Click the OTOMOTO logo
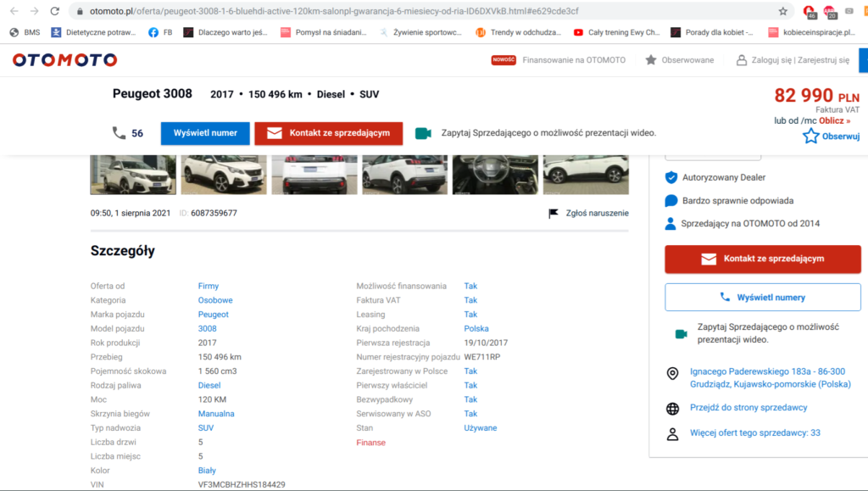This screenshot has width=868, height=491. pyautogui.click(x=64, y=59)
